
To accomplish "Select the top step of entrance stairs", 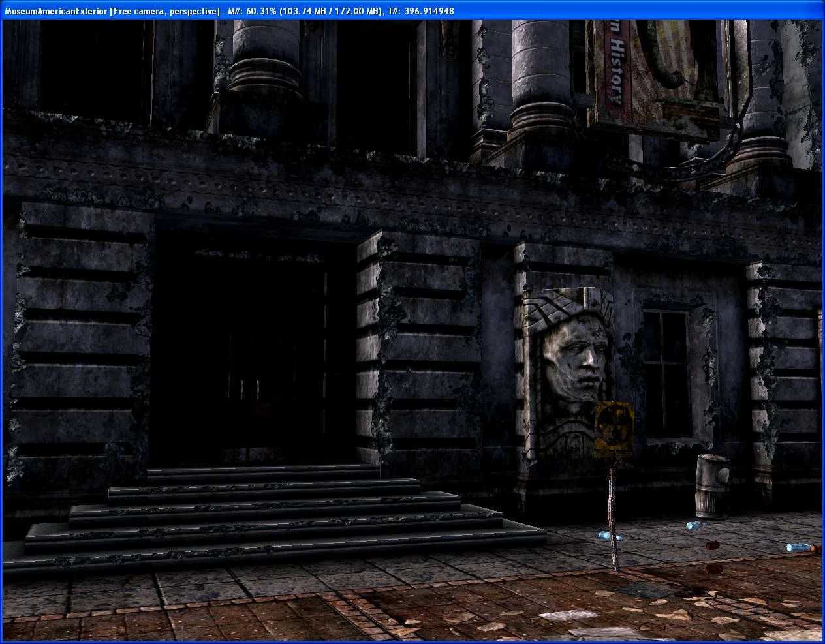I will pos(263,472).
